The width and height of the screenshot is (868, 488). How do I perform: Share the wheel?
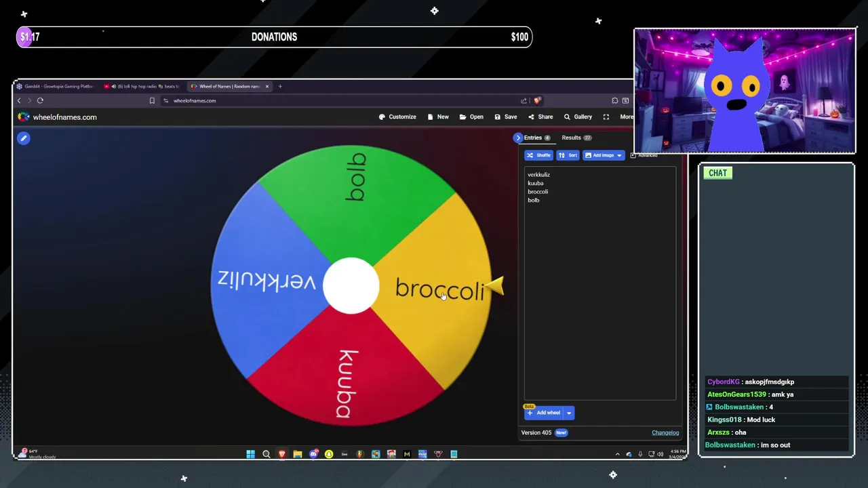point(540,117)
